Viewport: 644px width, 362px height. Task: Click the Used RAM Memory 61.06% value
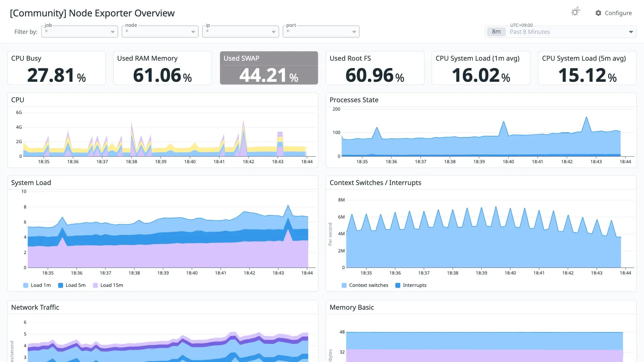pyautogui.click(x=162, y=75)
